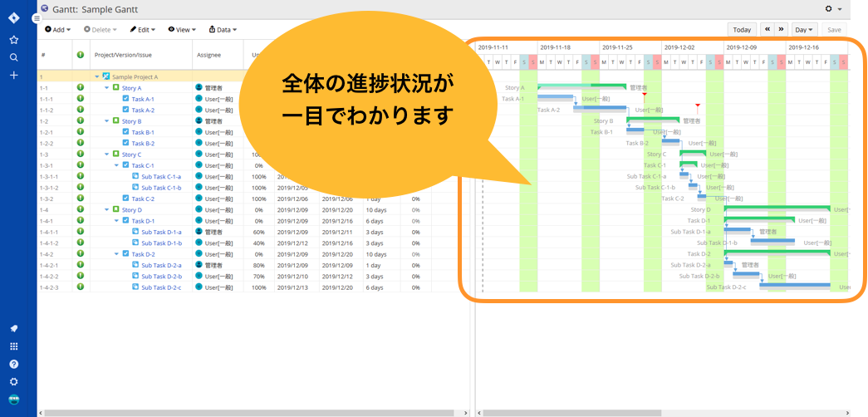Click the sidebar plus create icon

coord(14,75)
